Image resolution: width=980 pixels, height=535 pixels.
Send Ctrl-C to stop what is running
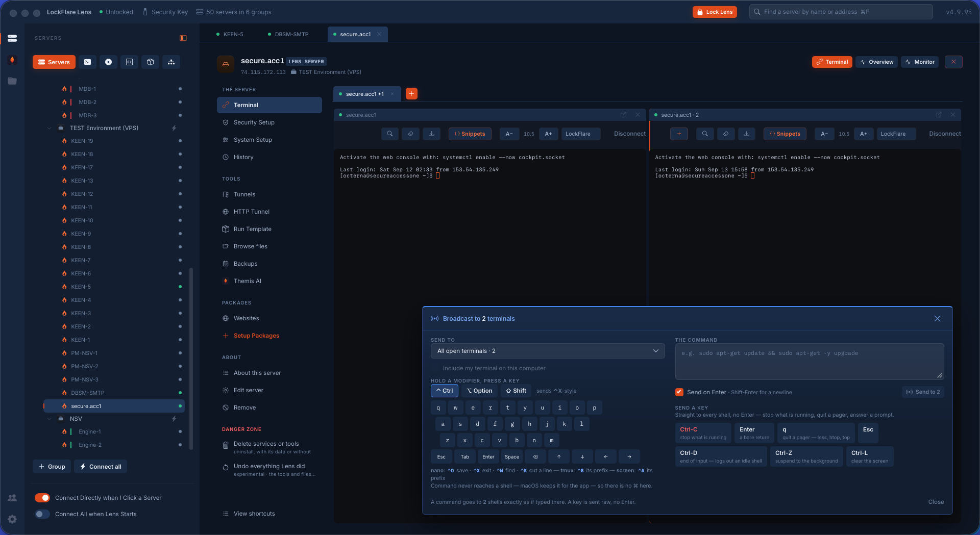click(x=703, y=433)
